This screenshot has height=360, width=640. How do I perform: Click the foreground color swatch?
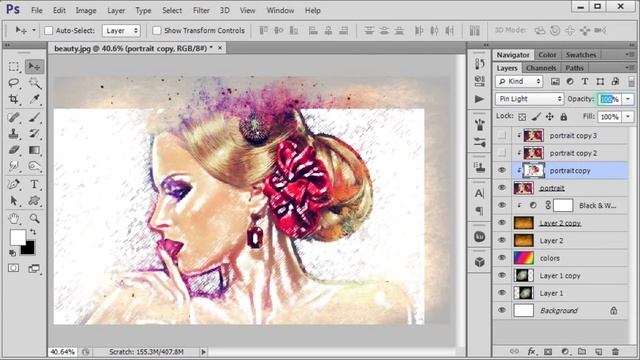point(18,237)
